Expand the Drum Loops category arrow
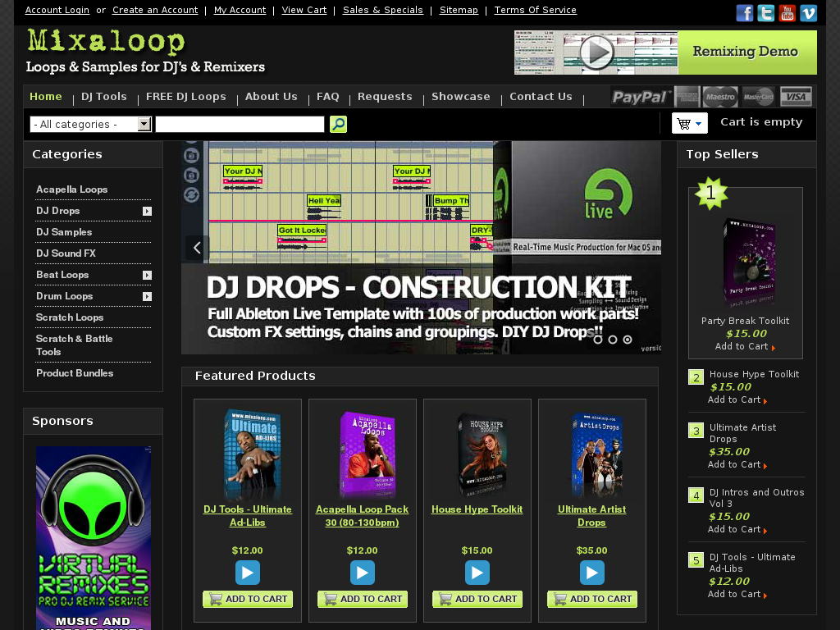The image size is (840, 630). pyautogui.click(x=148, y=297)
